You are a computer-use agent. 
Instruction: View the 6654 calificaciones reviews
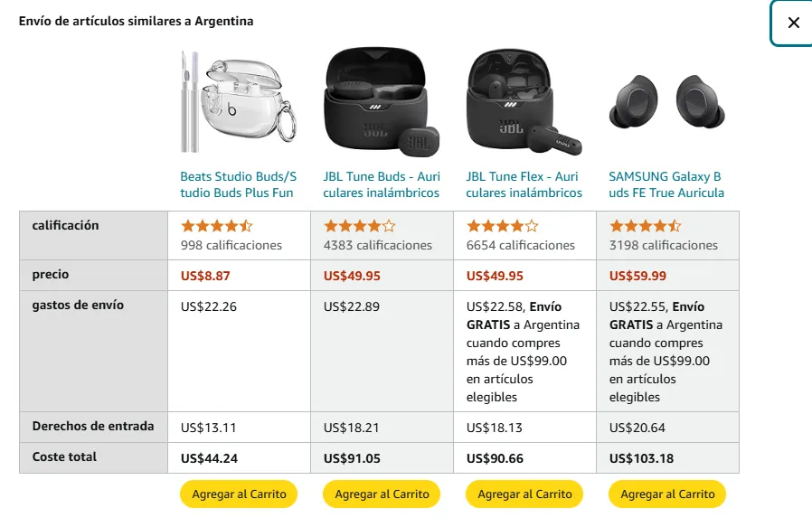[x=521, y=245]
